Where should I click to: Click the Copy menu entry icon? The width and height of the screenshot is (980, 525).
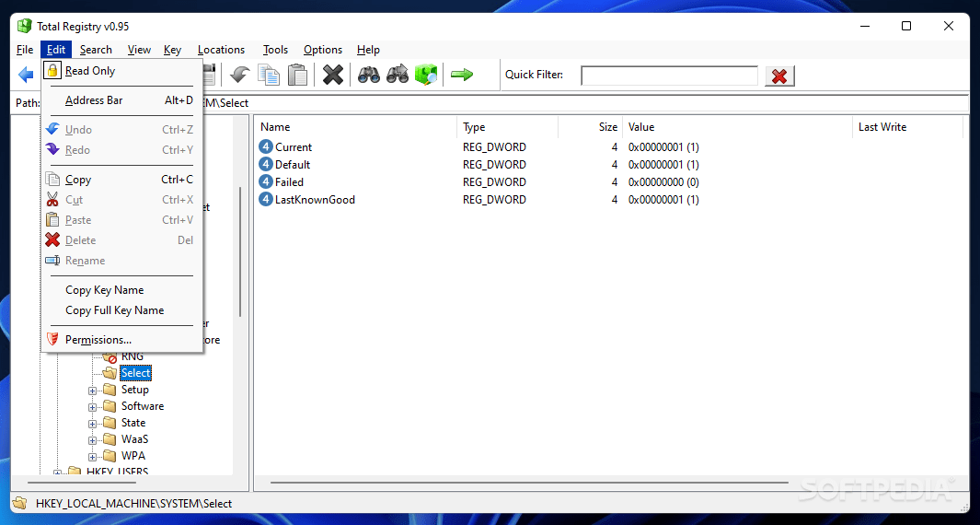coord(53,180)
